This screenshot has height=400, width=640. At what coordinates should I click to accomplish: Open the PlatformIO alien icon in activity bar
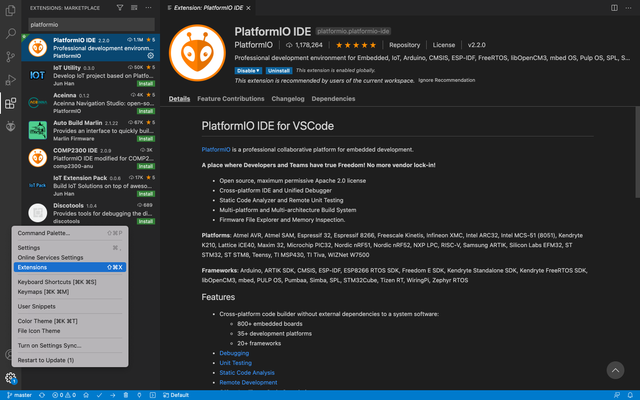tap(11, 126)
